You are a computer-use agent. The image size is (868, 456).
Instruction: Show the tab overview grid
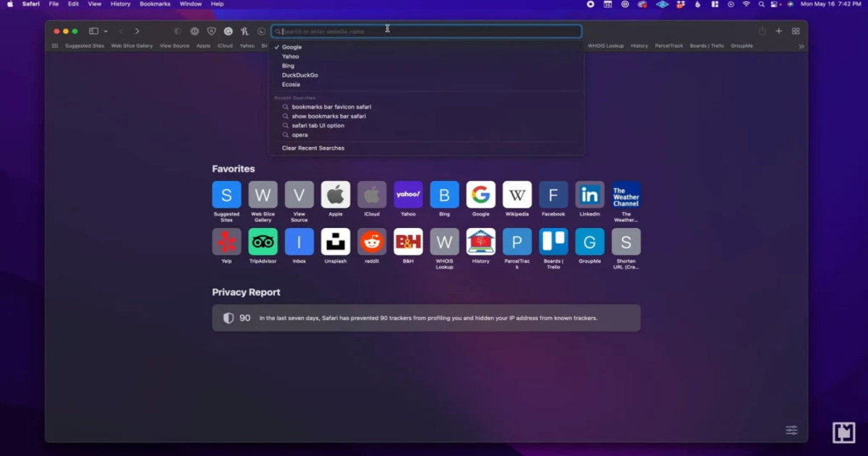pos(796,31)
